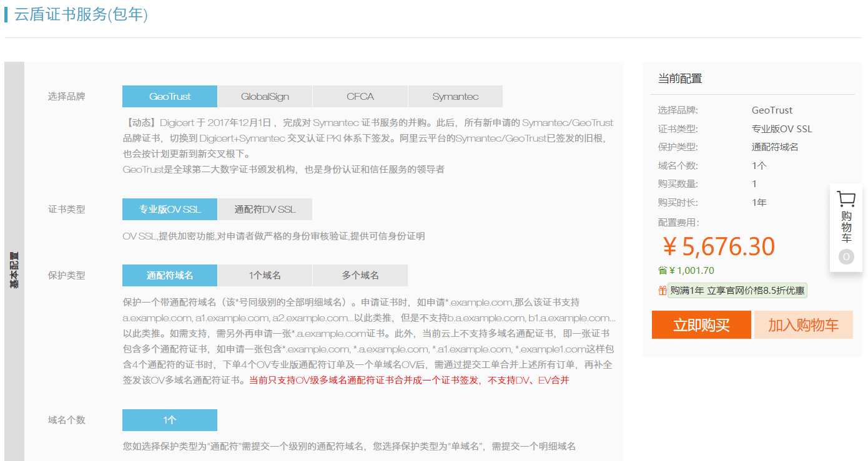The height and width of the screenshot is (461, 868).
Task: Click the 购物车 label in floating widget
Action: [x=846, y=227]
